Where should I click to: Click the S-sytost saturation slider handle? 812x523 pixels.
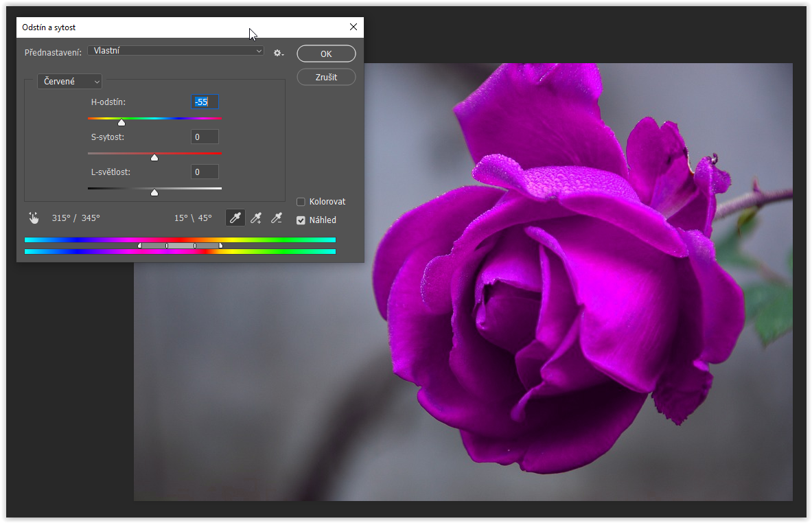pyautogui.click(x=154, y=157)
